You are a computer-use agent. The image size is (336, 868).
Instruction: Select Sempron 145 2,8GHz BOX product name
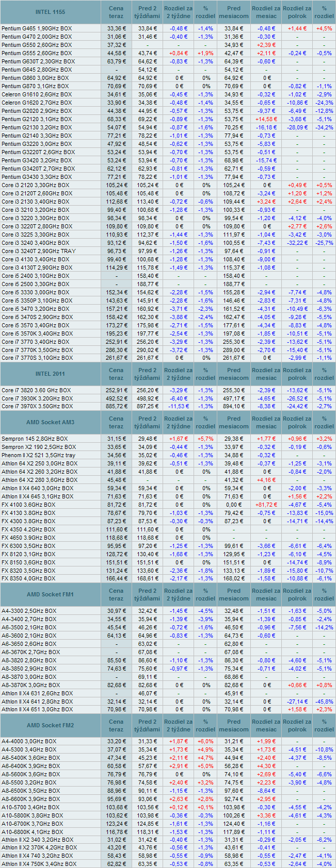point(35,439)
